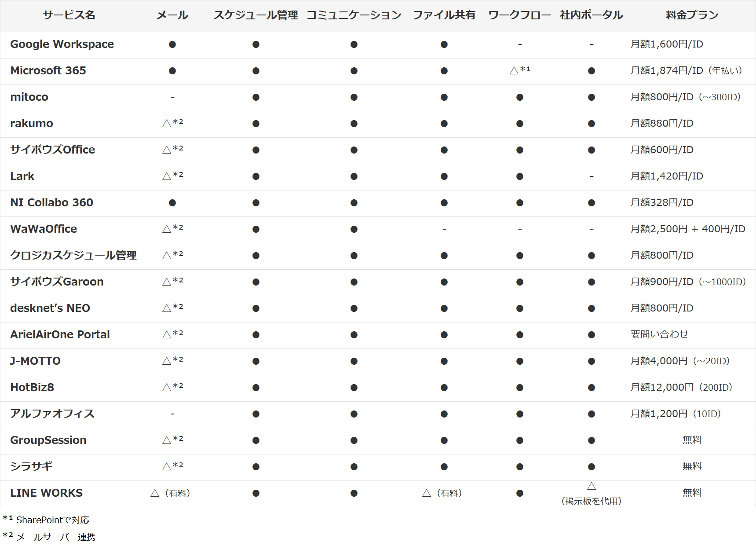This screenshot has width=756, height=546.
Task: Click the Google Workspace price 月額1,600円/ID
Action: (667, 44)
